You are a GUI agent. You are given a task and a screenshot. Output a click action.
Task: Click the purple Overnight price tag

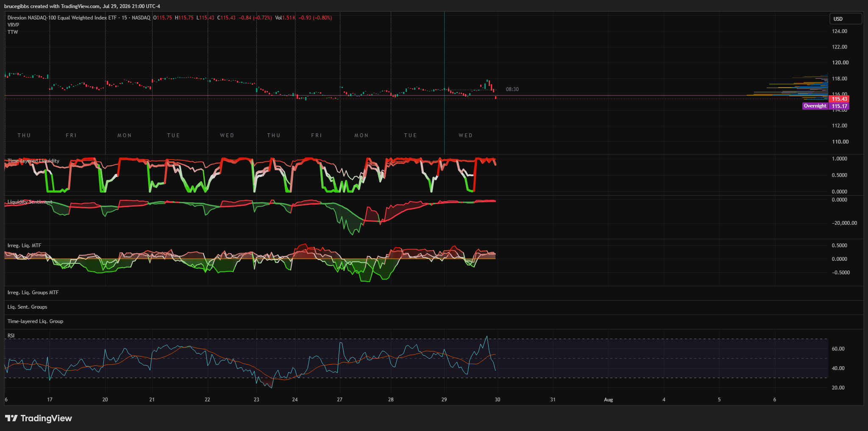point(815,106)
